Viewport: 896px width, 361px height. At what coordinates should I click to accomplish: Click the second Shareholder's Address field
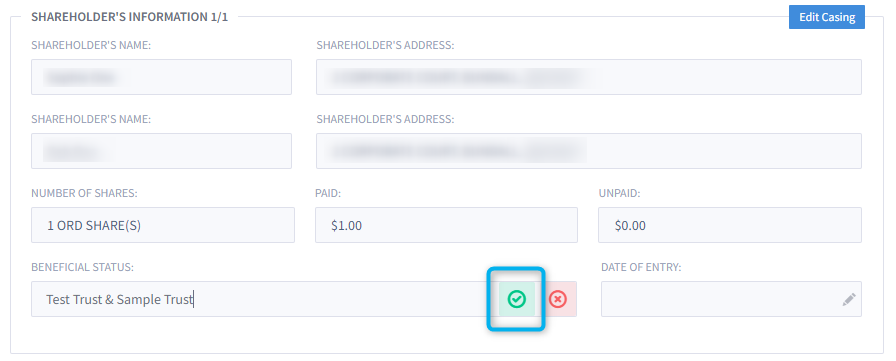point(589,151)
